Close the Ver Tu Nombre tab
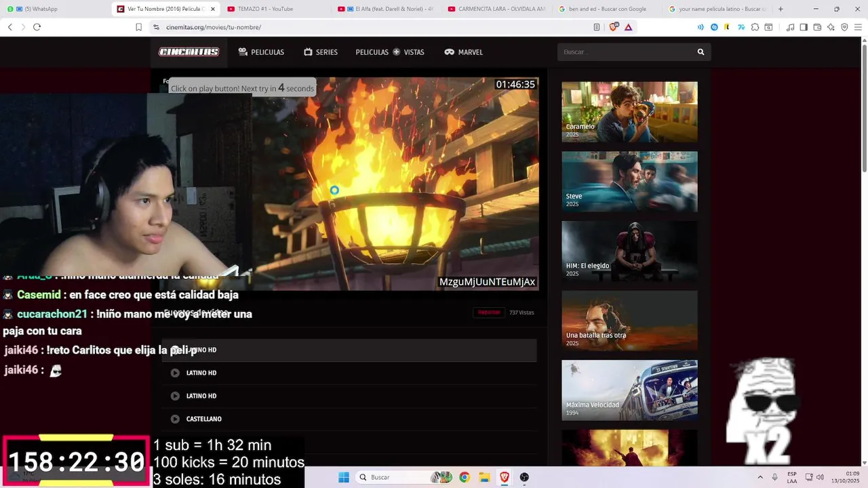This screenshot has height=488, width=868. [x=213, y=9]
